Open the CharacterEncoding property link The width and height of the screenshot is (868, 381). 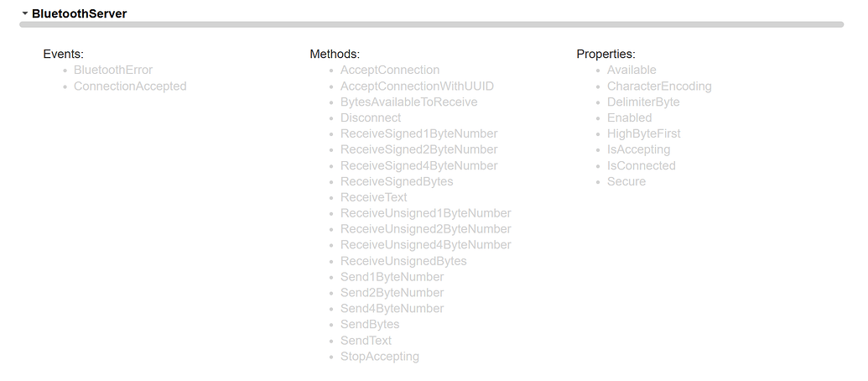coord(659,86)
